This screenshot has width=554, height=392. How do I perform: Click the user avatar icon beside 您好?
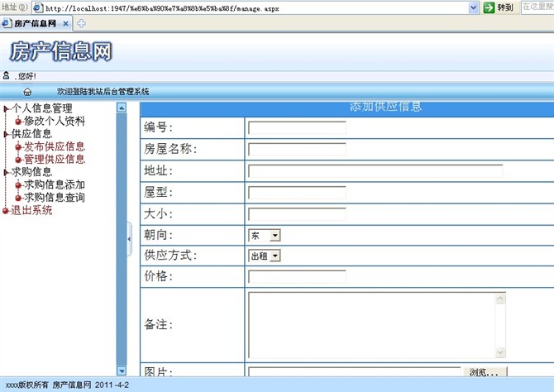tap(6, 75)
